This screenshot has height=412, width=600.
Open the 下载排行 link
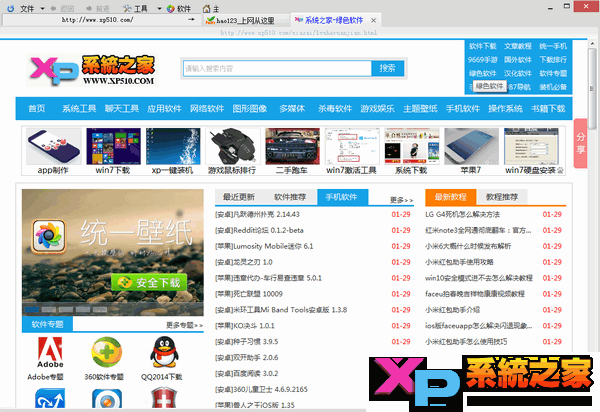[553, 60]
